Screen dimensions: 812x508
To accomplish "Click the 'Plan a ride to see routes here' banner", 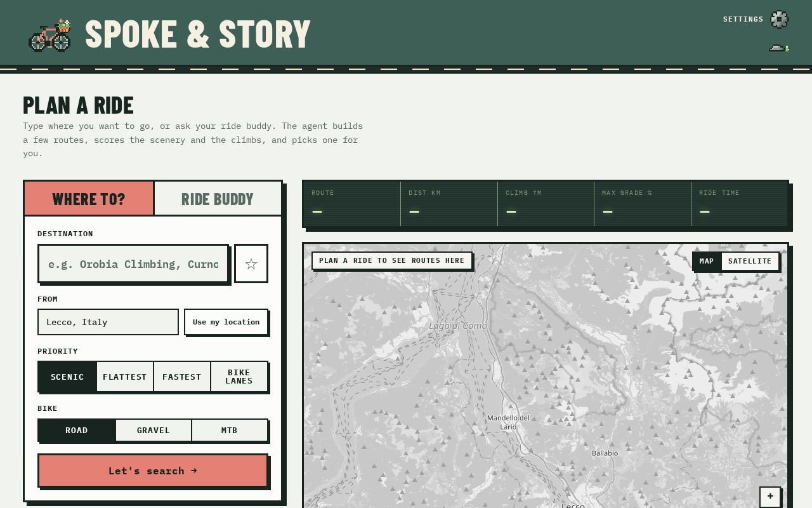I will [x=392, y=260].
